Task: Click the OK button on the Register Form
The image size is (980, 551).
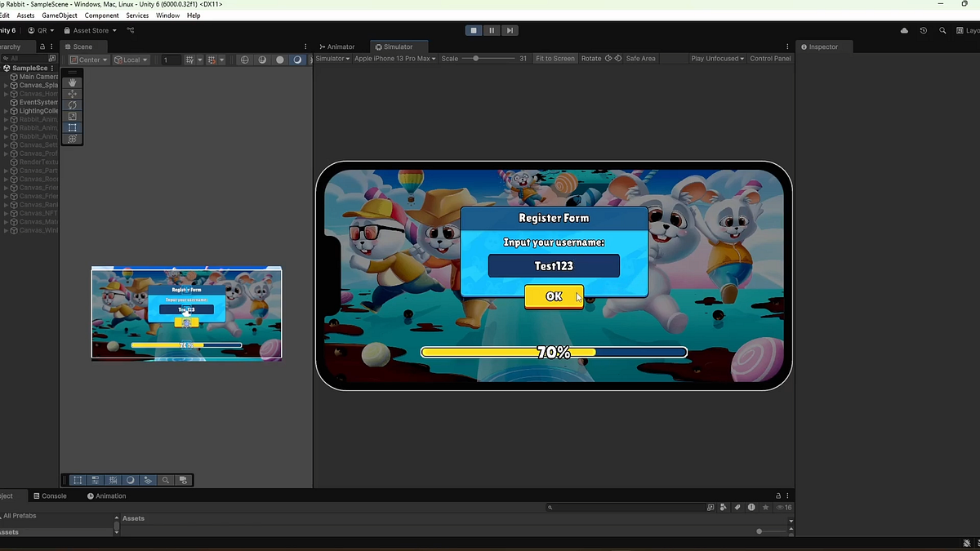Action: click(x=554, y=296)
